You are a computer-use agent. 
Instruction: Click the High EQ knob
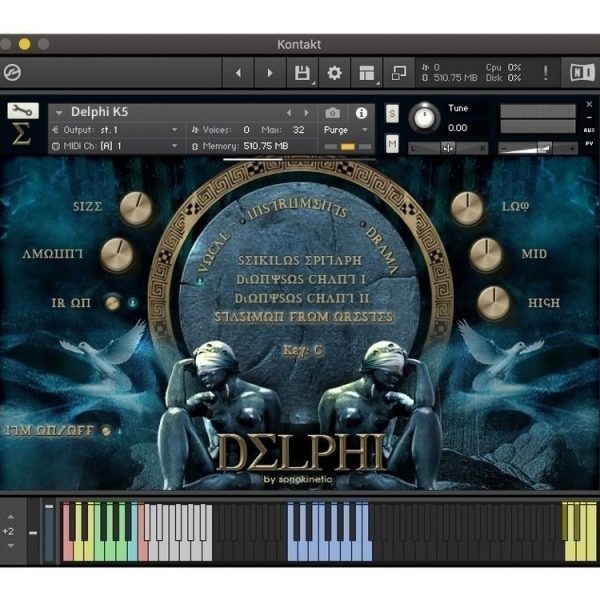click(x=494, y=303)
